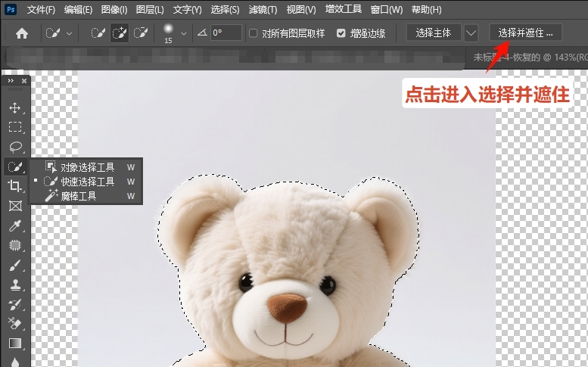Click the Home icon in options bar
This screenshot has height=367, width=588.
(x=22, y=33)
